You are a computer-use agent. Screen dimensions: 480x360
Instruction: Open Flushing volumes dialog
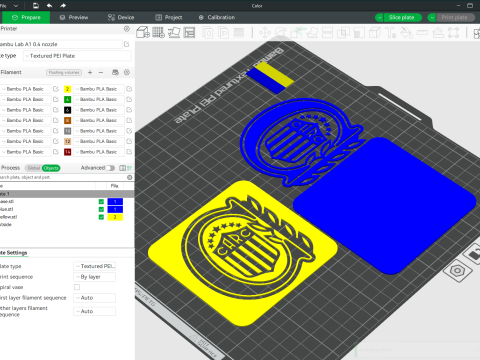point(64,72)
